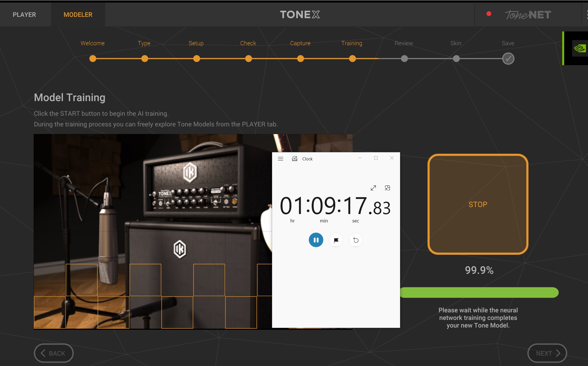588x366 pixels.
Task: Click the Welcome step label
Action: [x=93, y=43]
